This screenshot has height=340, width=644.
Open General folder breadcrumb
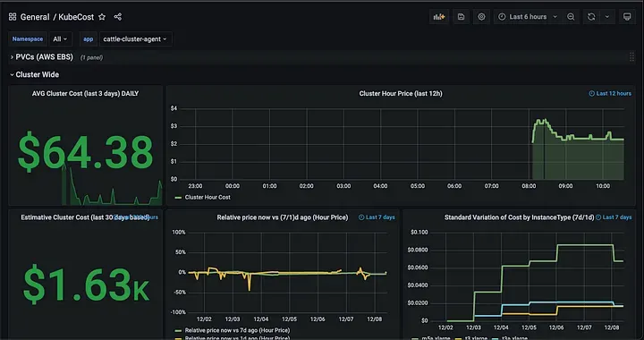35,17
